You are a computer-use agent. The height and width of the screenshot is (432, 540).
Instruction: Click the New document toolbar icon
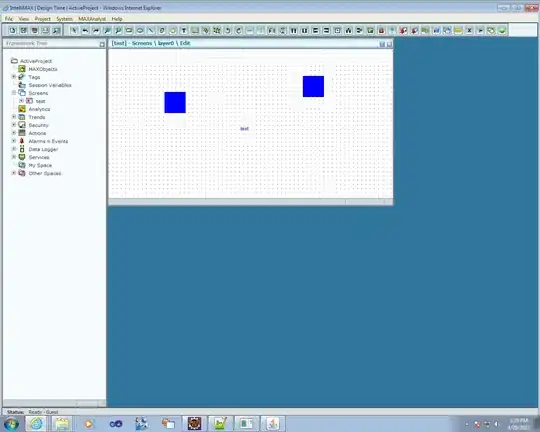click(x=12, y=31)
